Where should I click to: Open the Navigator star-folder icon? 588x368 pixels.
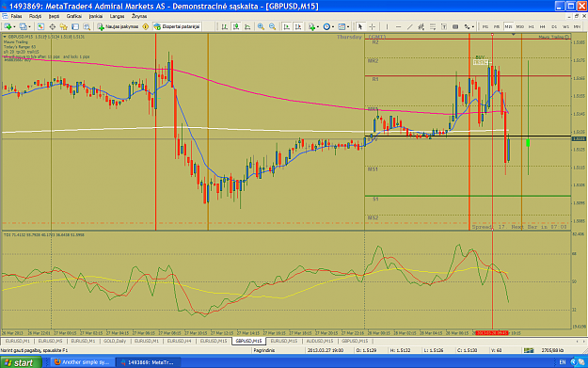point(63,26)
